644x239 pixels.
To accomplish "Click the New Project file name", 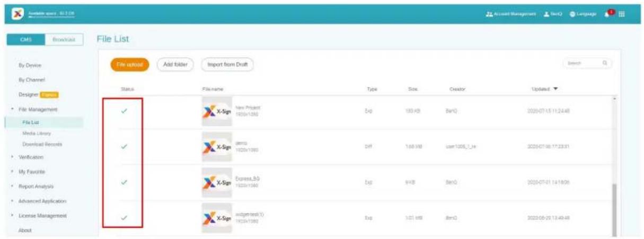I will (x=248, y=108).
